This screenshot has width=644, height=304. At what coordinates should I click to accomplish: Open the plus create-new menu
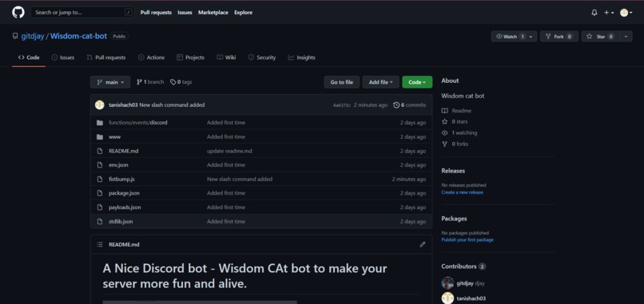point(609,13)
